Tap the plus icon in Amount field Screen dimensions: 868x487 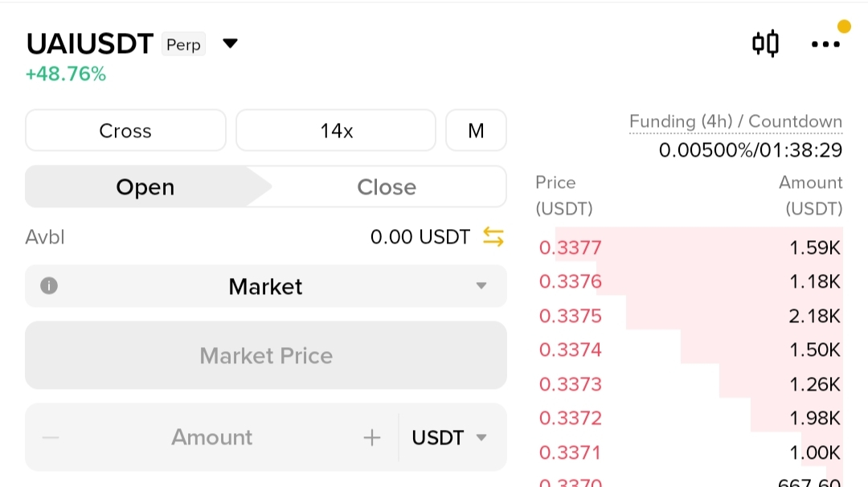pos(372,438)
